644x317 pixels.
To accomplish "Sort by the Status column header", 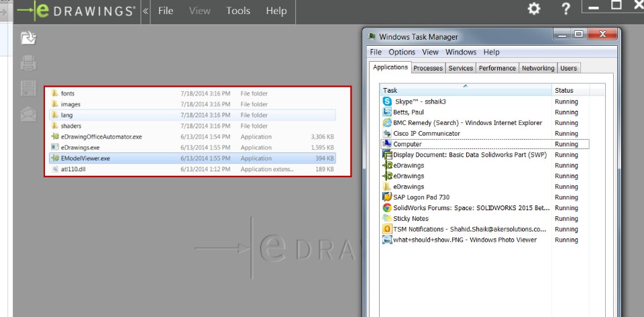I will tap(570, 90).
